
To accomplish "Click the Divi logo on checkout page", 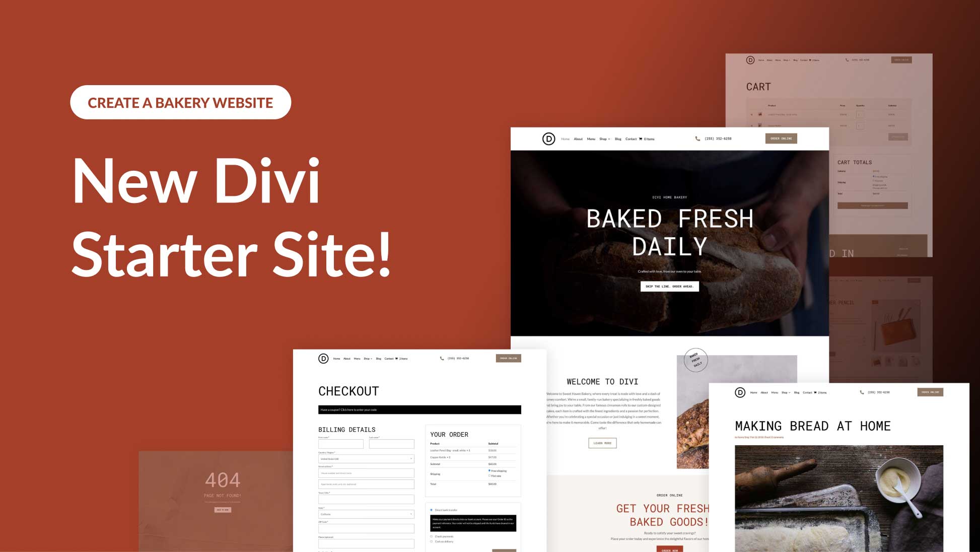I will coord(324,358).
